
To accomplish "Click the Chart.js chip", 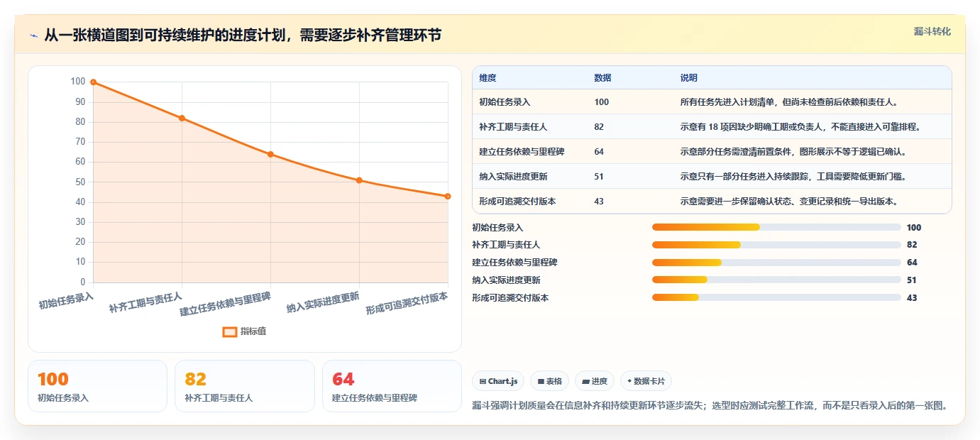I will 498,381.
